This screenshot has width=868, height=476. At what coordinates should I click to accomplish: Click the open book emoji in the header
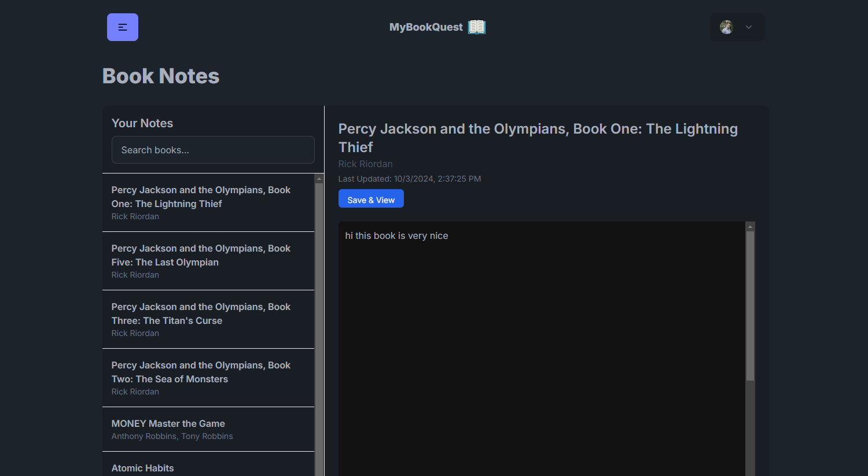point(476,27)
